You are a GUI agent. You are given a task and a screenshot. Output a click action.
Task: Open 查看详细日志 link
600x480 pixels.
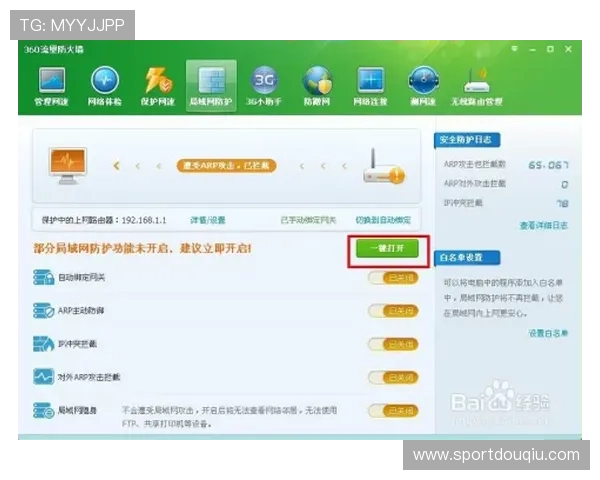543,225
